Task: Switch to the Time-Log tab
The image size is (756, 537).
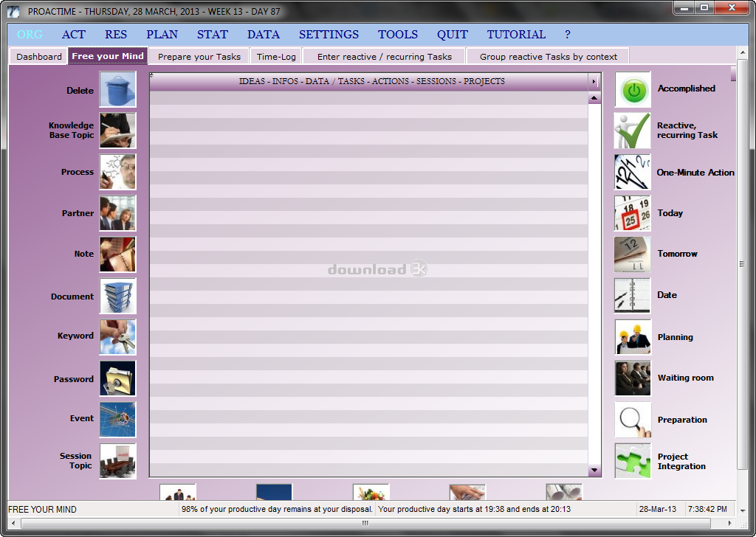Action: tap(276, 57)
